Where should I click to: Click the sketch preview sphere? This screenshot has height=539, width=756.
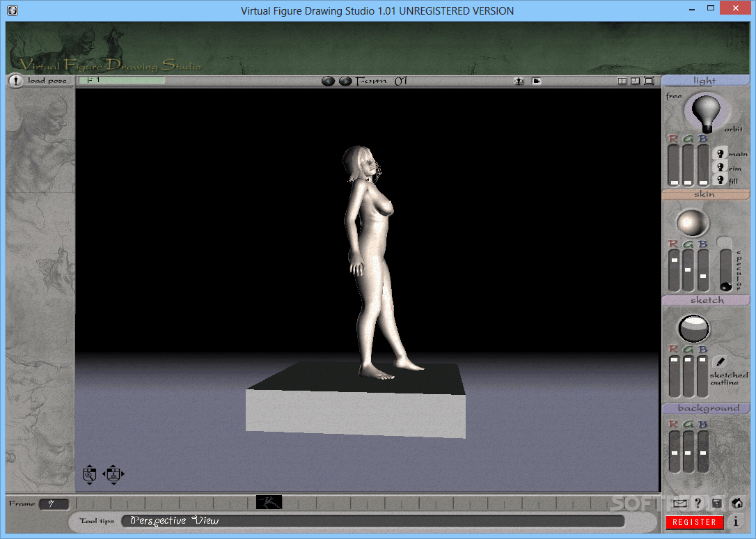[x=694, y=329]
